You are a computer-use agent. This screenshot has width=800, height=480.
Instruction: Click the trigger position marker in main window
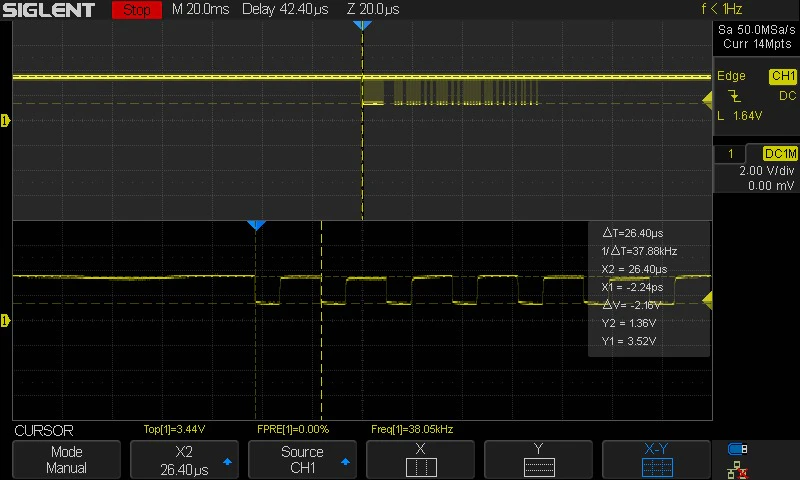[362, 25]
